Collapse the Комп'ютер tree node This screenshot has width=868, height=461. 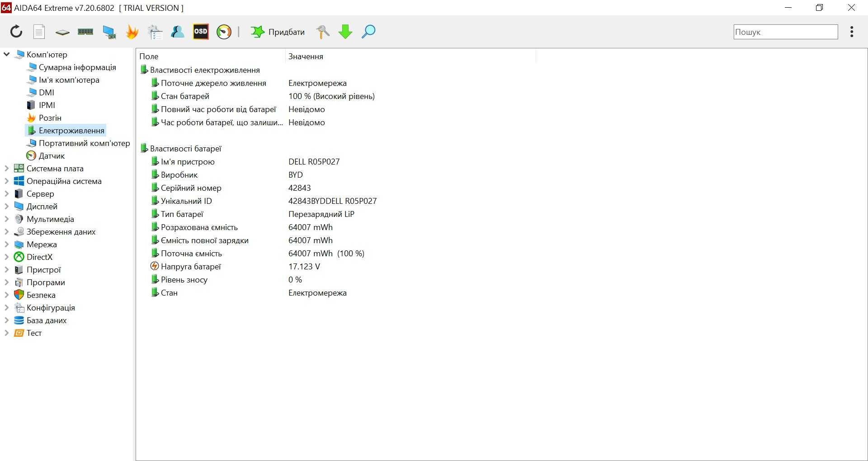[7, 55]
